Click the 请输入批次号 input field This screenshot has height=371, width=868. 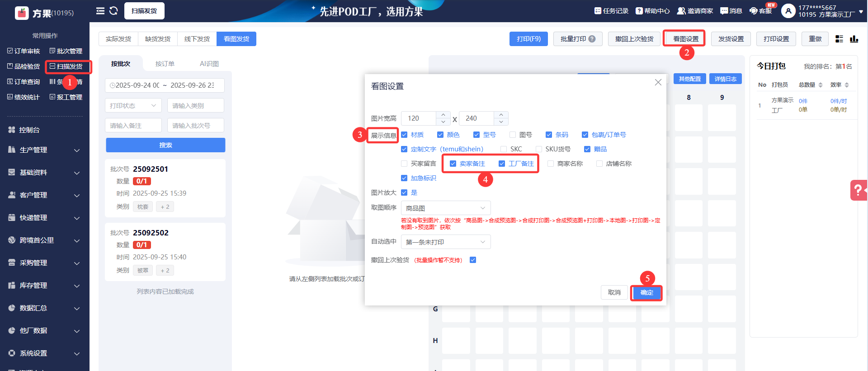pos(196,125)
